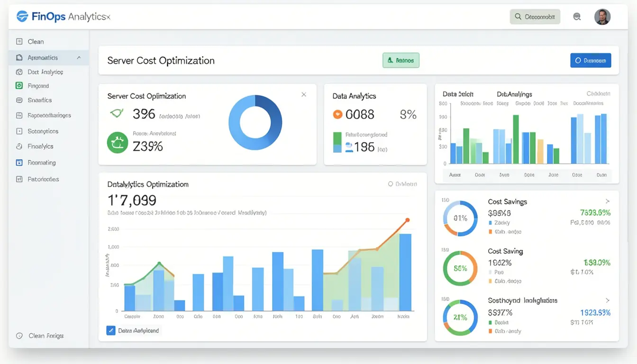Expand the arrow on the 21% donut row

[x=608, y=300]
